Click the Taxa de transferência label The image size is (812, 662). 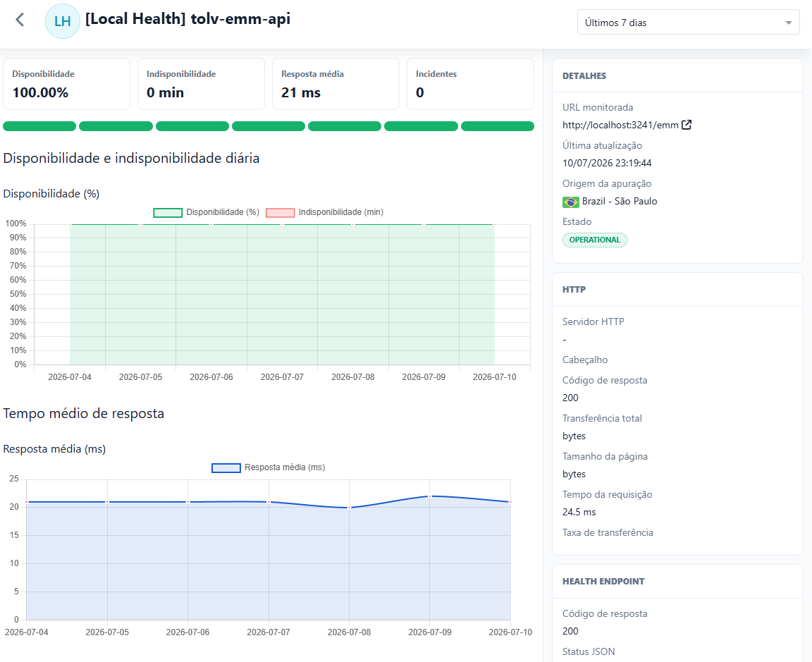pyautogui.click(x=608, y=532)
